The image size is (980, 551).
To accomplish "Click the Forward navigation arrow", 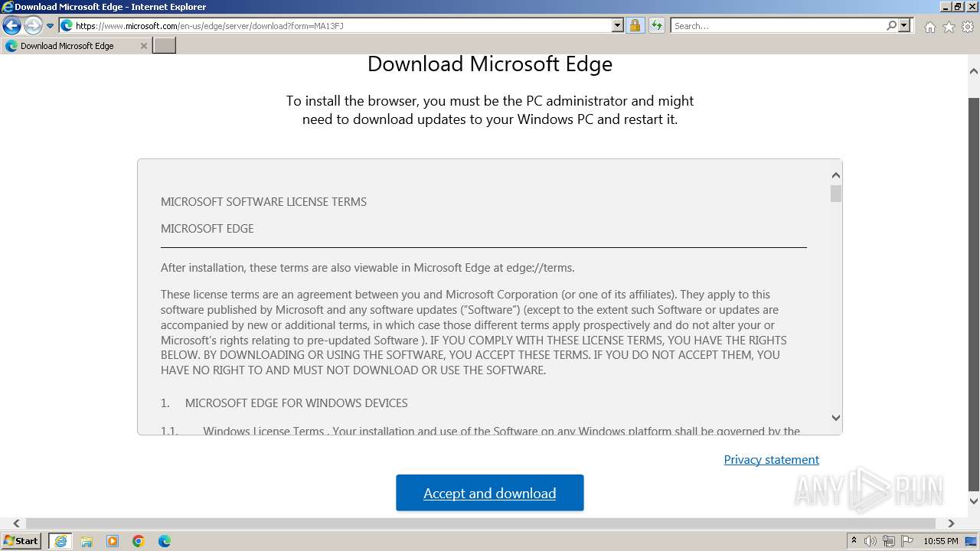I will (32, 25).
